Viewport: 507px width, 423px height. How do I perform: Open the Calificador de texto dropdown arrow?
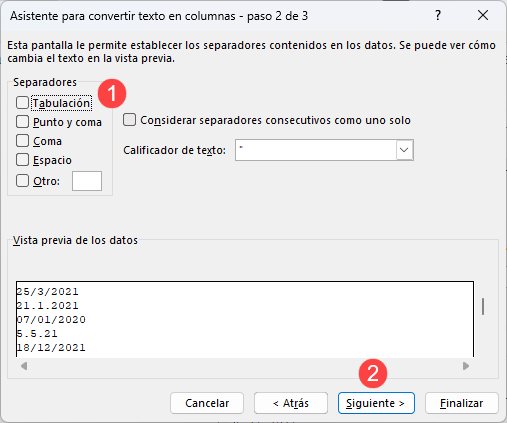(x=404, y=150)
